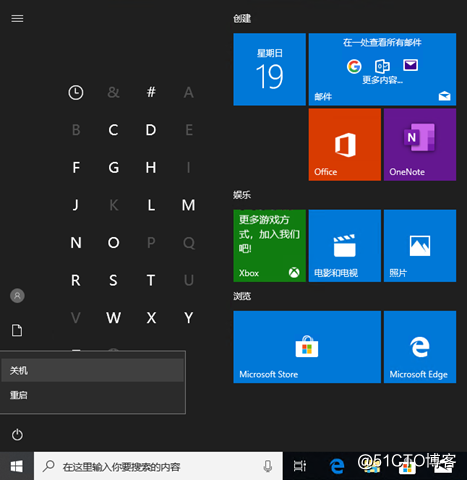Image resolution: width=467 pixels, height=480 pixels.
Task: Jump to letter X in app list
Action: click(151, 318)
